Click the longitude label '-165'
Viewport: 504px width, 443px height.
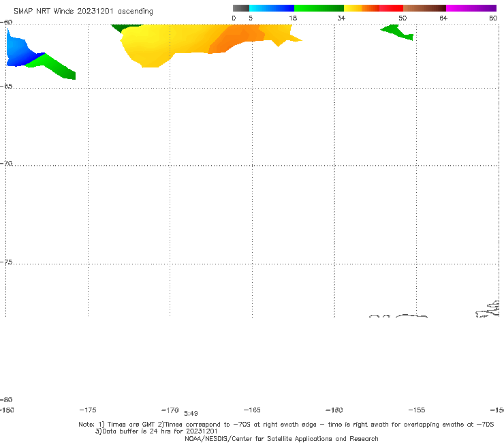click(252, 410)
